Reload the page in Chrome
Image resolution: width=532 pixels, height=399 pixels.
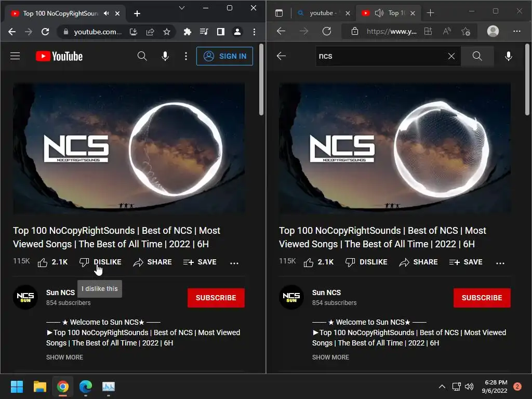click(45, 32)
